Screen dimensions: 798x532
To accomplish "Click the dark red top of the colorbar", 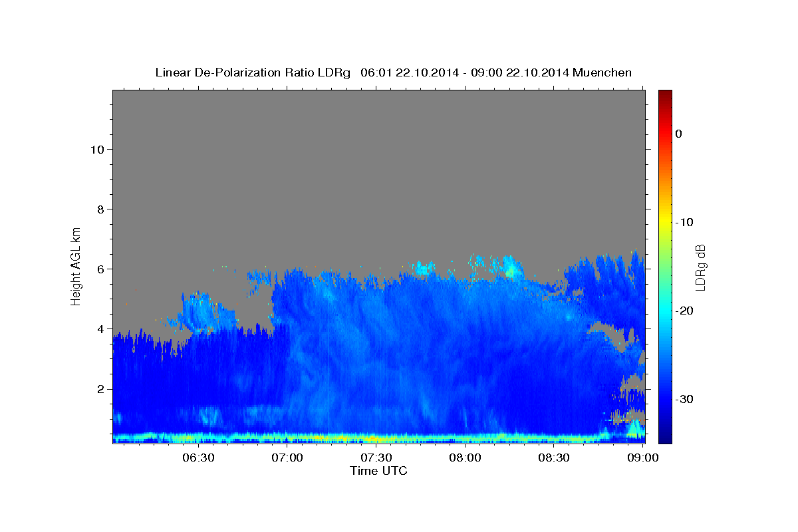I will point(665,95).
